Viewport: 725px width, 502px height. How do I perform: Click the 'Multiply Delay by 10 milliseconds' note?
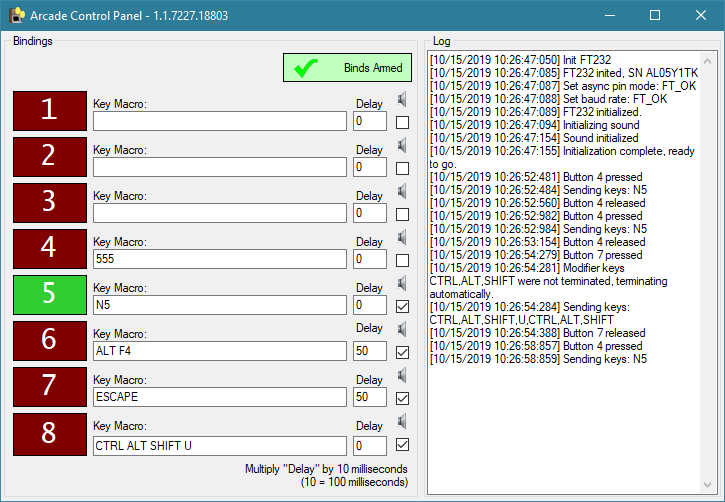pos(326,475)
